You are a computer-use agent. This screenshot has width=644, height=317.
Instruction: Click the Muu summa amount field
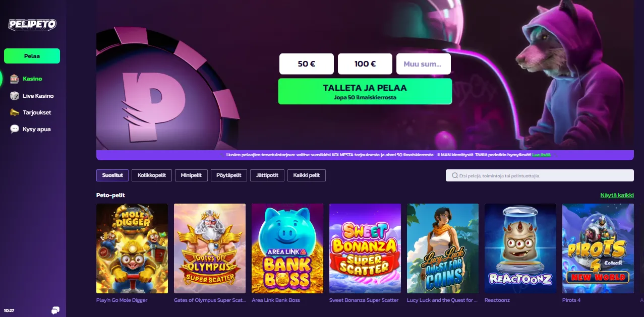point(424,64)
